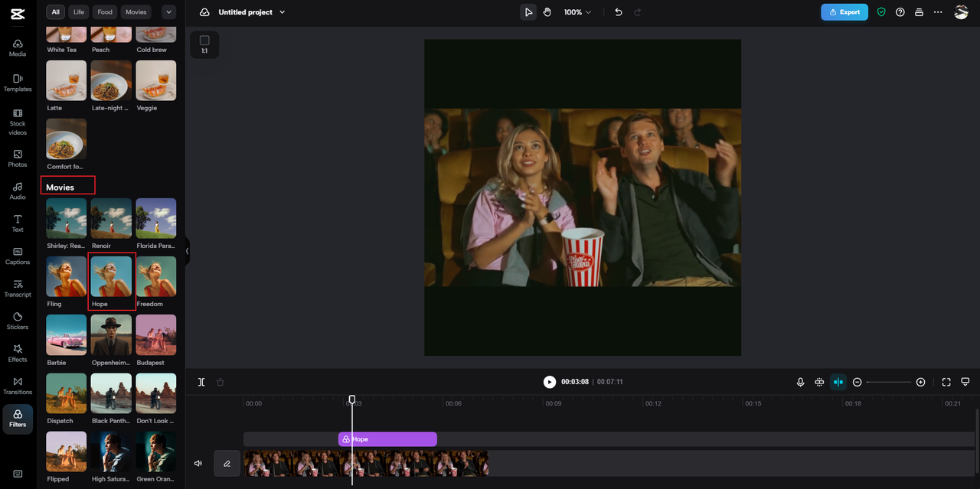Open the Filters panel
This screenshot has width=980, height=489.
coord(18,419)
